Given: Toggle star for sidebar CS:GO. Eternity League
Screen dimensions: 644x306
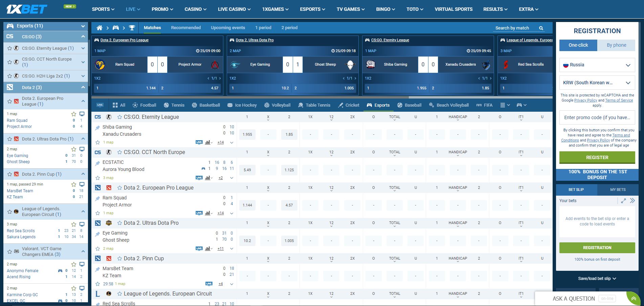Looking at the screenshot, I should click(x=9, y=48).
